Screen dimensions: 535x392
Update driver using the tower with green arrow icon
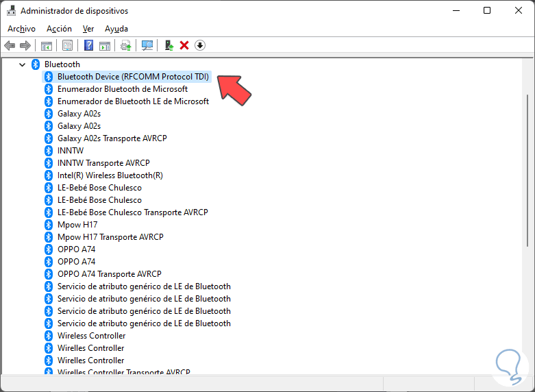coord(169,45)
